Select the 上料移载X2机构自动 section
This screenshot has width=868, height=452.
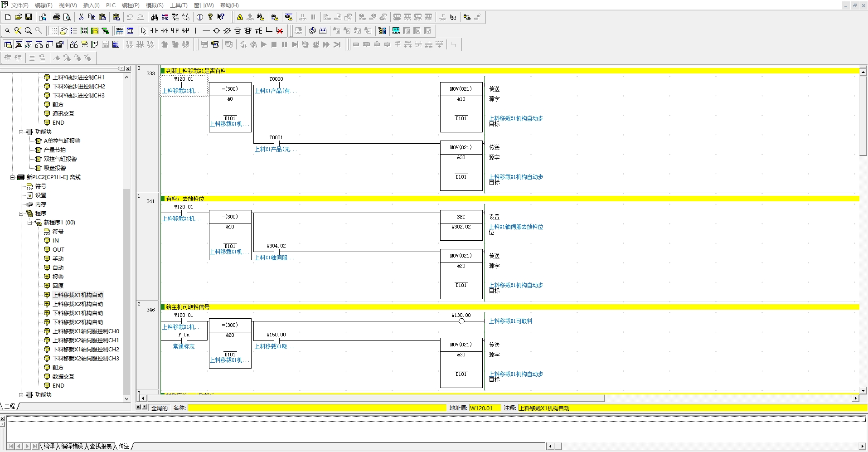point(78,304)
